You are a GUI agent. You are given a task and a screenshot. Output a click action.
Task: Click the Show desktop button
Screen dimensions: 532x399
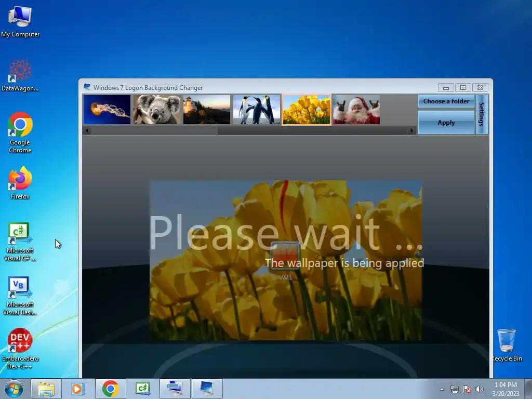528,389
